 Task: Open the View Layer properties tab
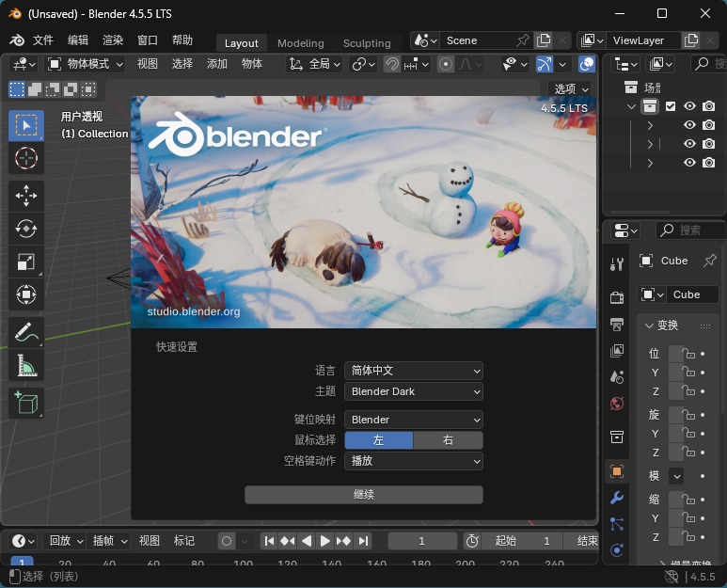617,351
